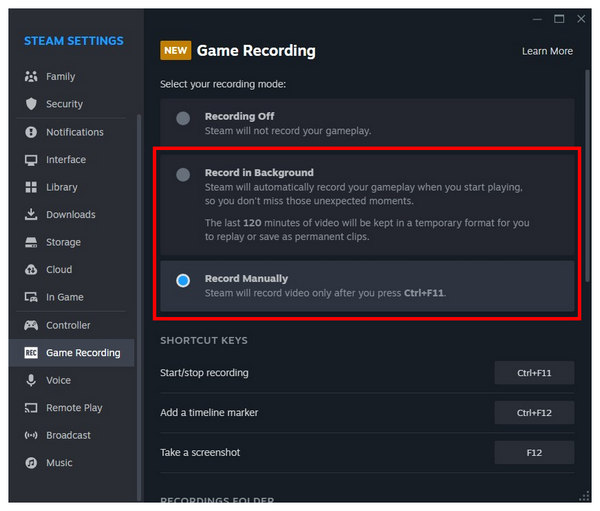Click 'Steam will not record your gameplay.' text
This screenshot has height=511, width=600.
coord(288,131)
